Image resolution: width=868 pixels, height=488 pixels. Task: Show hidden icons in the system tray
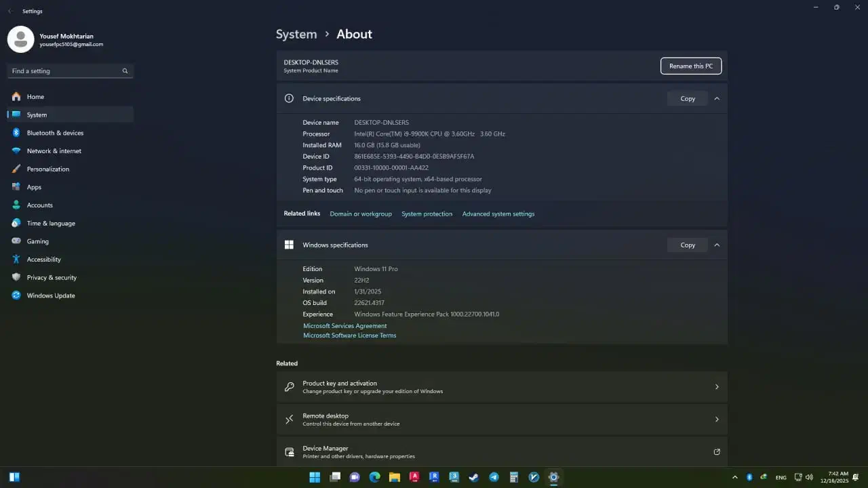pos(734,476)
